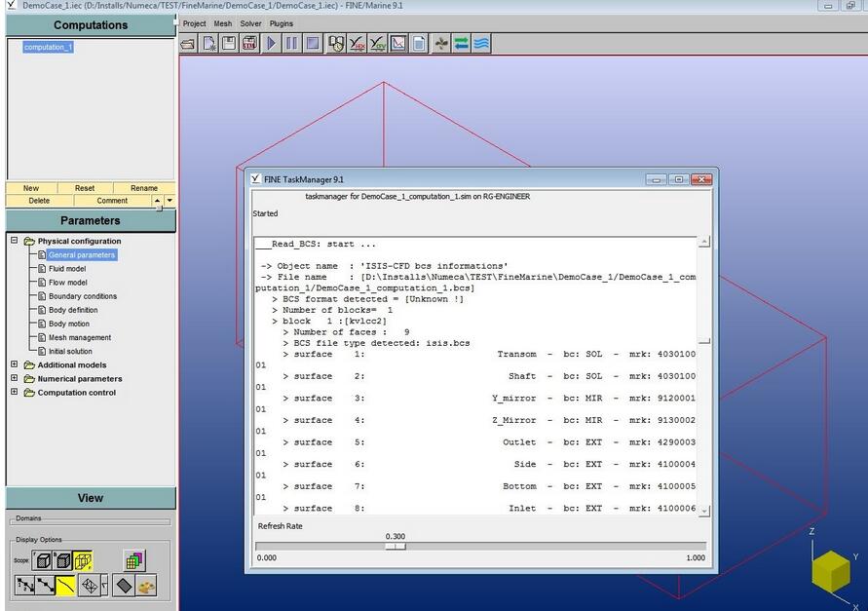Toggle the wireframe mesh diamond icon
Image resolution: width=868 pixels, height=611 pixels.
[x=90, y=585]
